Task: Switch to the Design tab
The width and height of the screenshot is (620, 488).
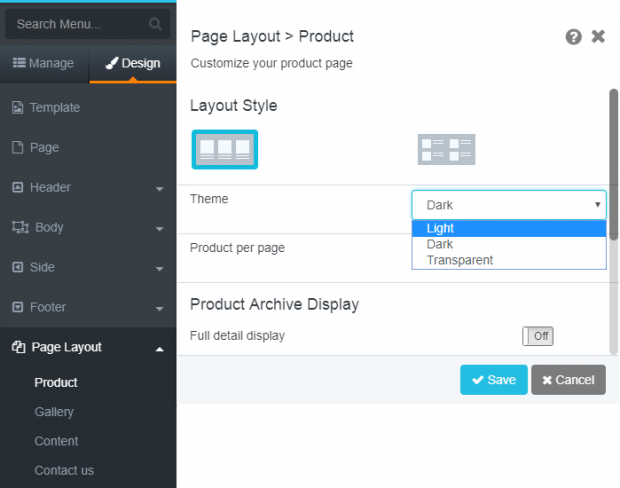Action: [133, 64]
